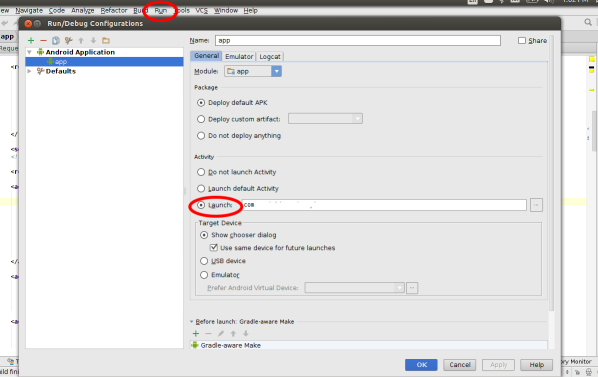Switch to the Logcat tab

tap(270, 56)
